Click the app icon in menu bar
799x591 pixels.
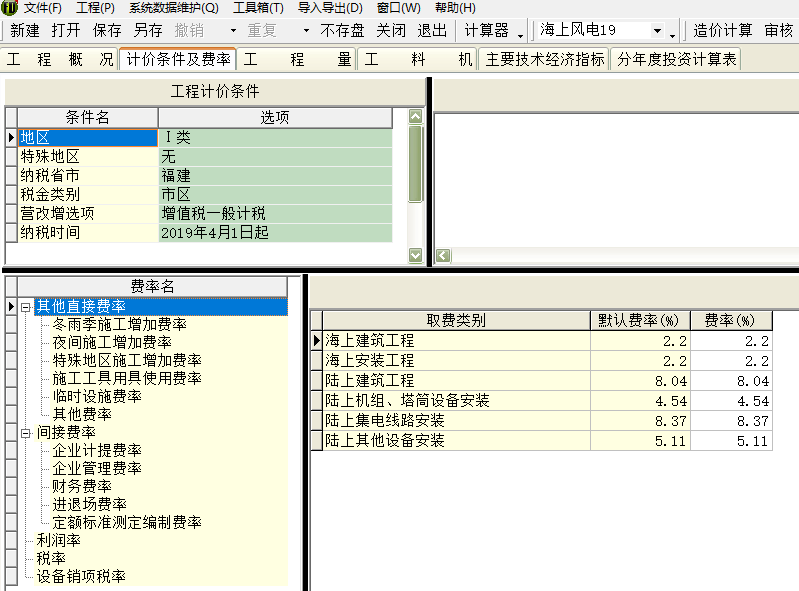(x=10, y=8)
